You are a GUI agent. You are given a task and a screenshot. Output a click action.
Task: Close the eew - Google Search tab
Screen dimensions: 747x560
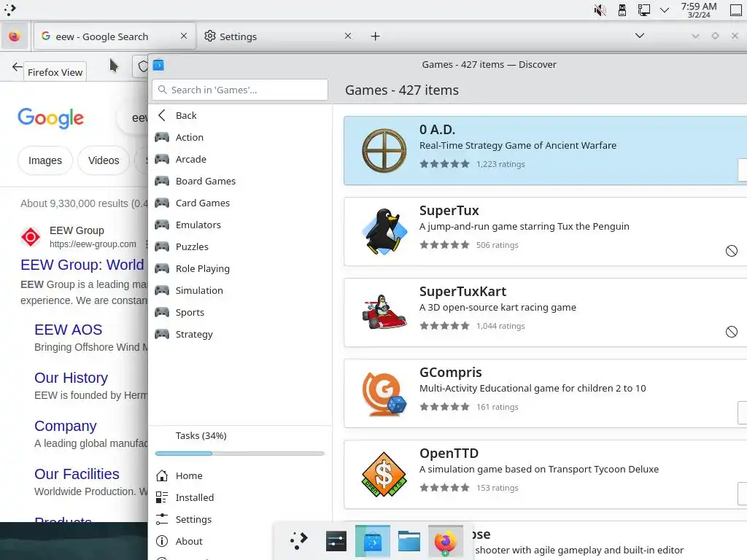(x=184, y=36)
